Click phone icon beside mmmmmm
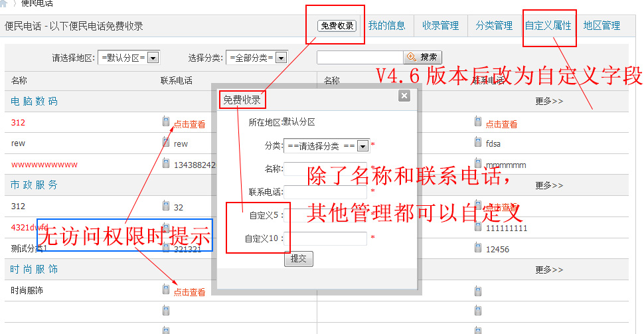The height and width of the screenshot is (334, 644). click(478, 163)
